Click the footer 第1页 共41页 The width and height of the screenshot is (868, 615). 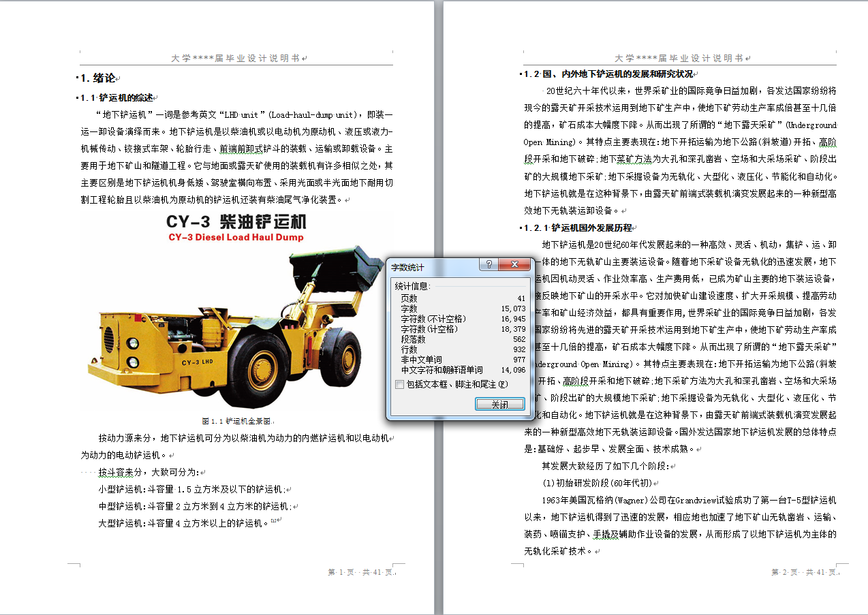point(360,573)
